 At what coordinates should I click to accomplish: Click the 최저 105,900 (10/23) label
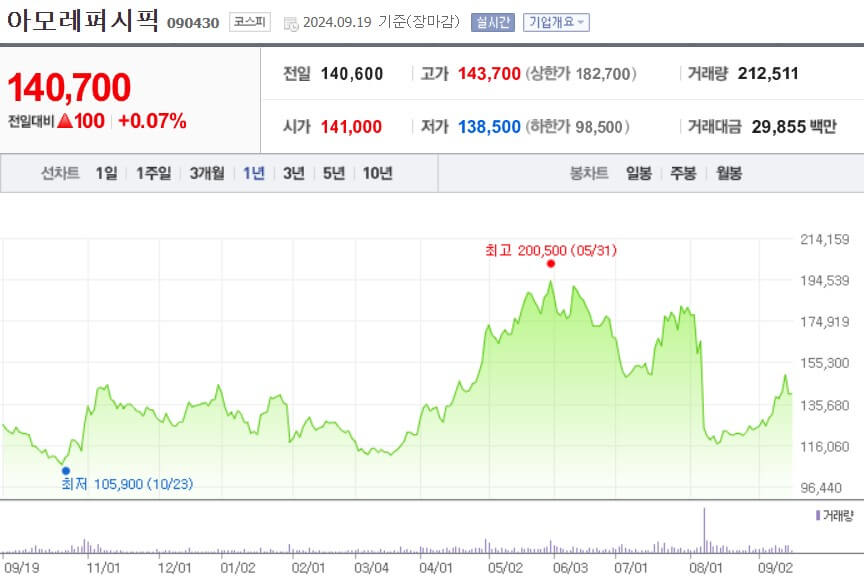[127, 484]
